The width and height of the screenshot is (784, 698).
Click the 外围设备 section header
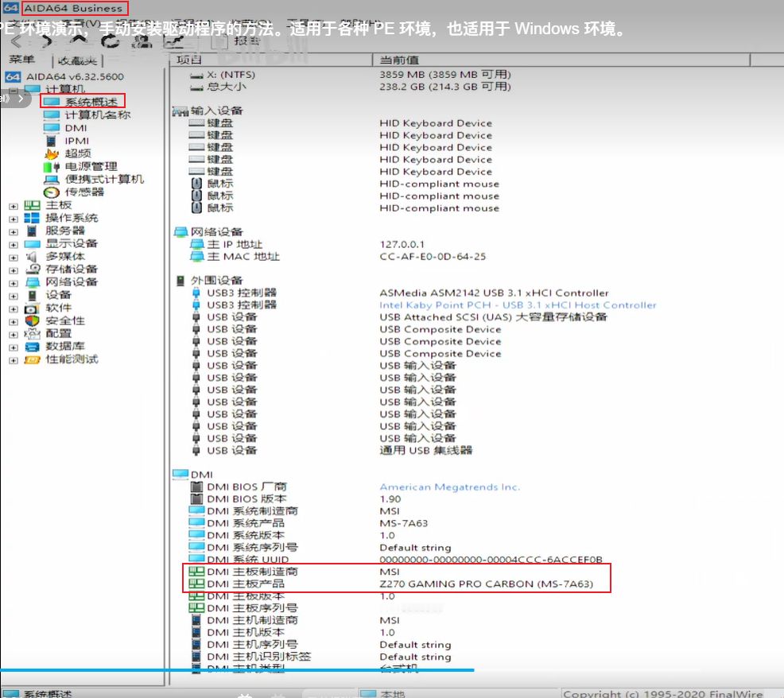point(217,280)
